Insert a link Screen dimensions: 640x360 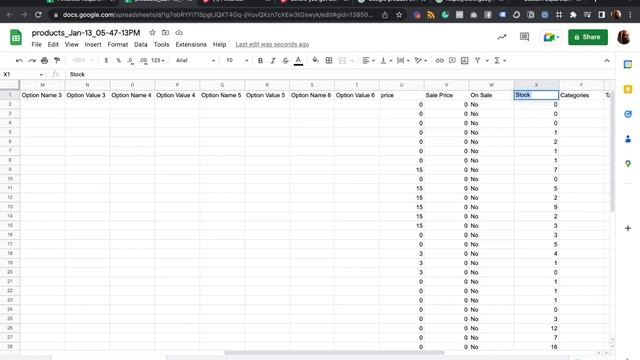point(439,60)
